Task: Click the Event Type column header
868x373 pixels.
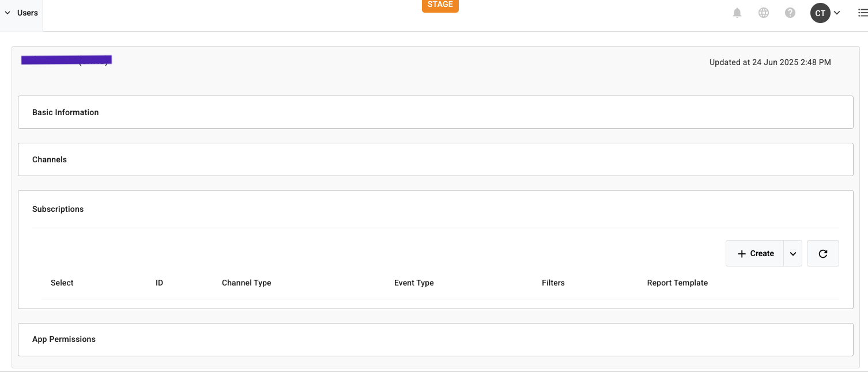Action: 414,283
